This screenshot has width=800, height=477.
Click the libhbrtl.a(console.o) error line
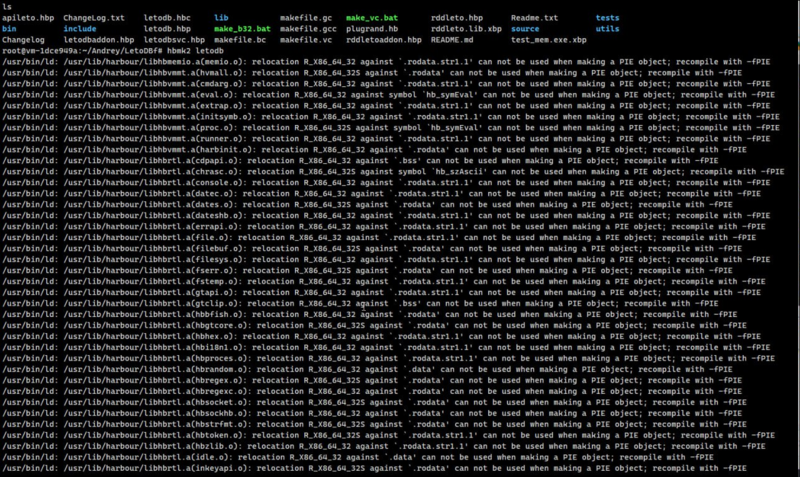pos(386,183)
